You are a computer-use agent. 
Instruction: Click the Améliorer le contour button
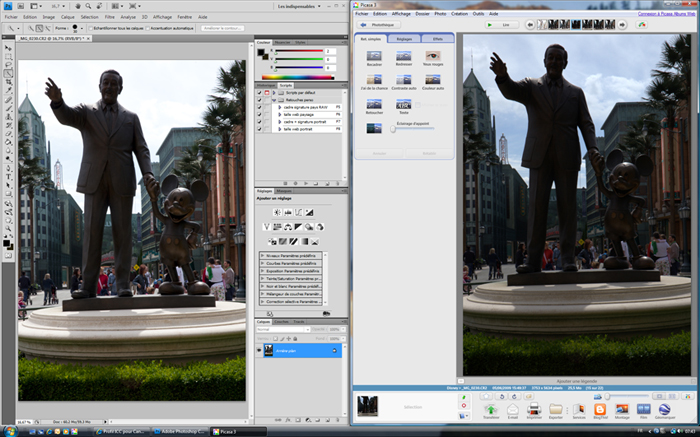223,28
